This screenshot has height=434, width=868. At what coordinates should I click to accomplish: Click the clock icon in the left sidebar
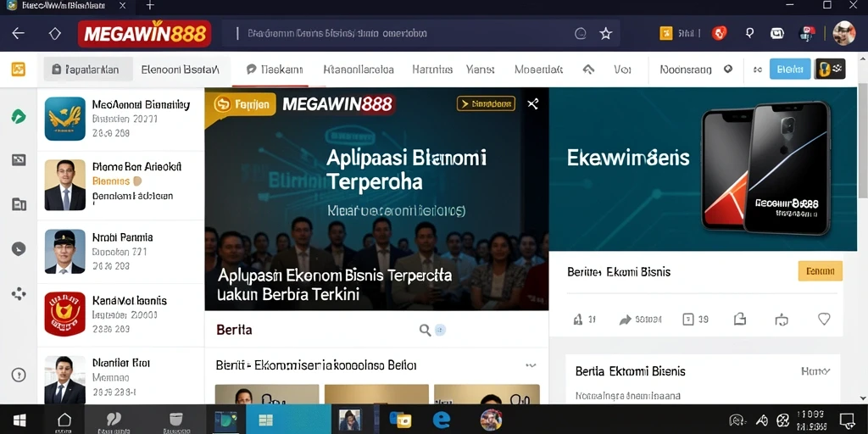(x=19, y=249)
